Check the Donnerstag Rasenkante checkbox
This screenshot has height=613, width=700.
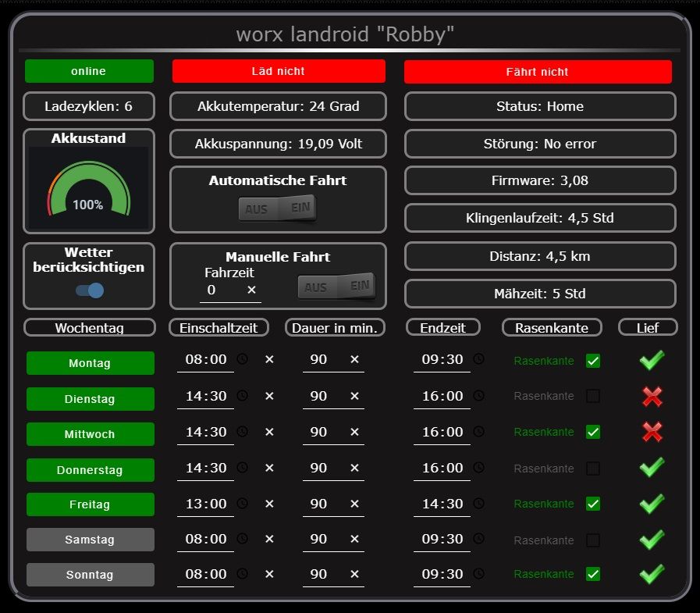[593, 469]
